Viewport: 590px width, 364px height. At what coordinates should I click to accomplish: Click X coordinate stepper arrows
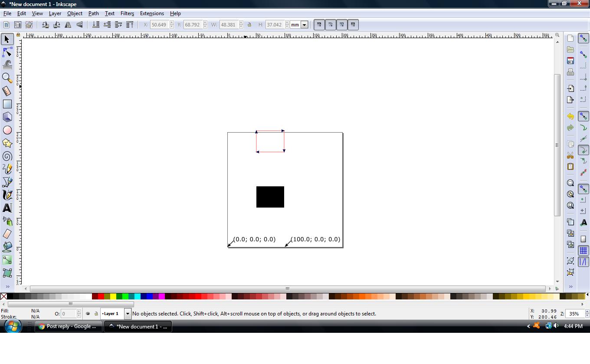172,25
